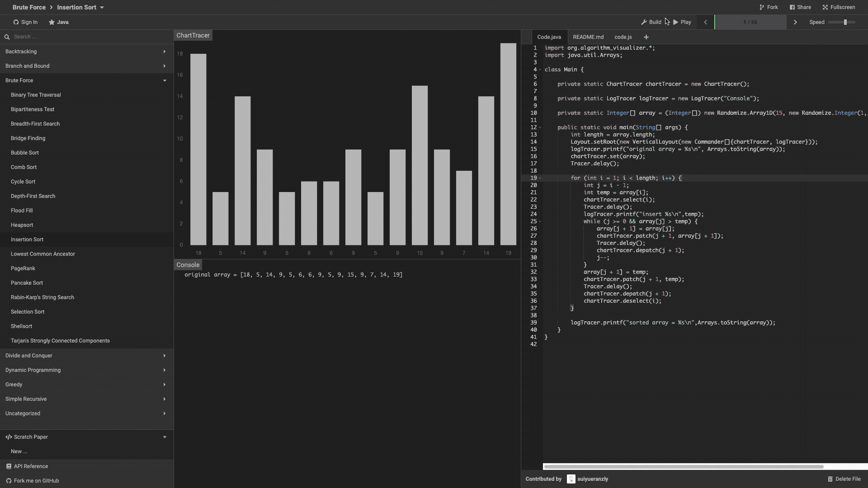Click the Delete File button

click(x=844, y=479)
